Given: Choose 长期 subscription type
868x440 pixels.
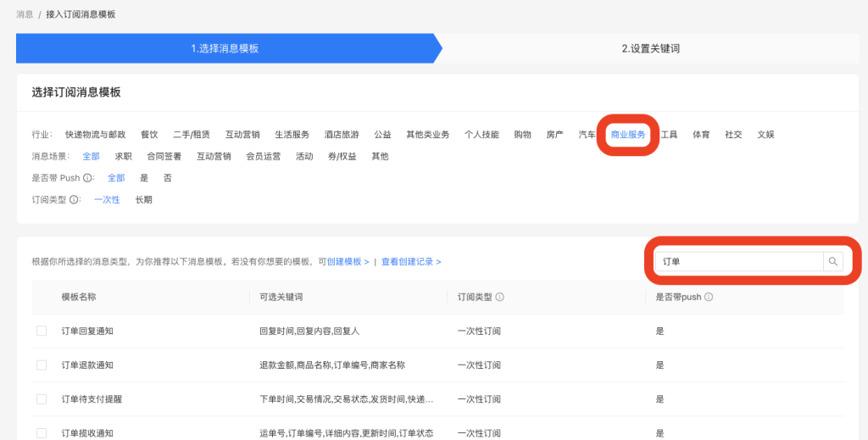Looking at the screenshot, I should [144, 200].
